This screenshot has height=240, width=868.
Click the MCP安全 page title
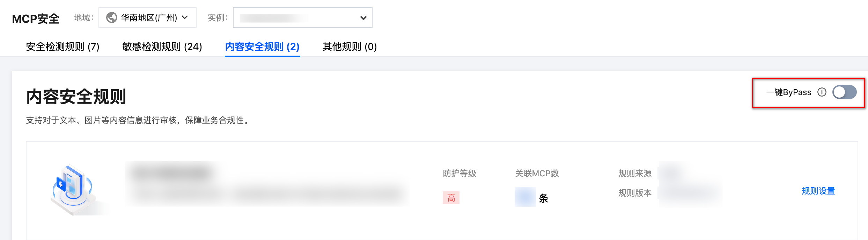(x=36, y=19)
